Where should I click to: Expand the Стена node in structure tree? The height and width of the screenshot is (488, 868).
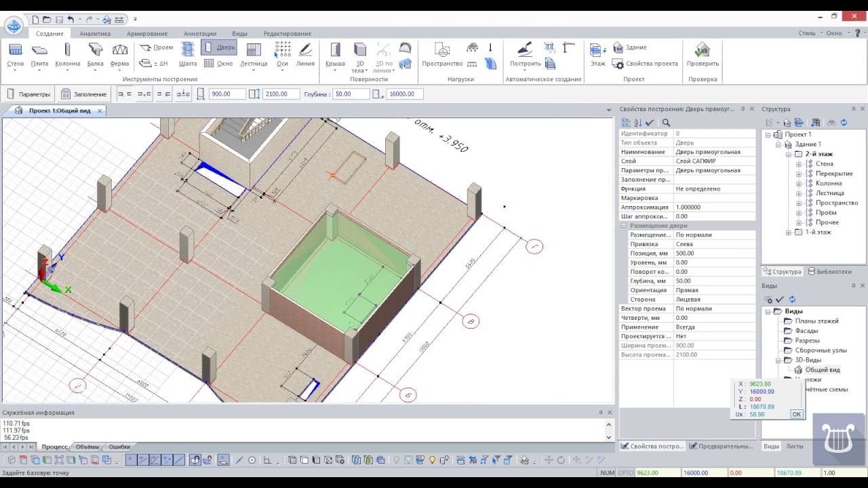coord(799,164)
